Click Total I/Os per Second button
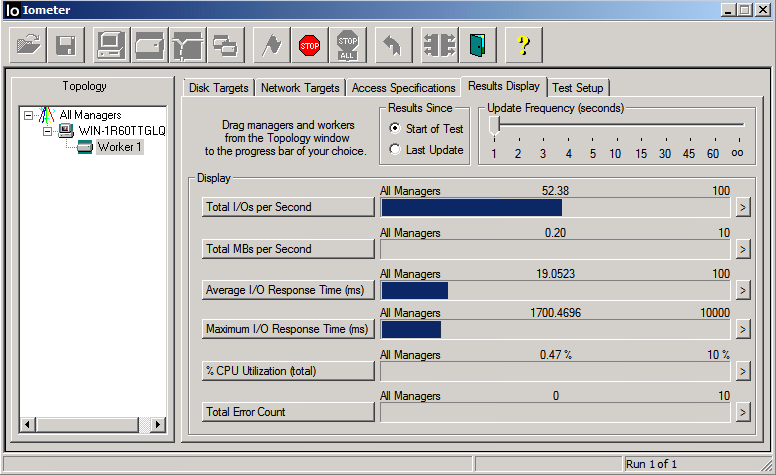 (x=288, y=207)
